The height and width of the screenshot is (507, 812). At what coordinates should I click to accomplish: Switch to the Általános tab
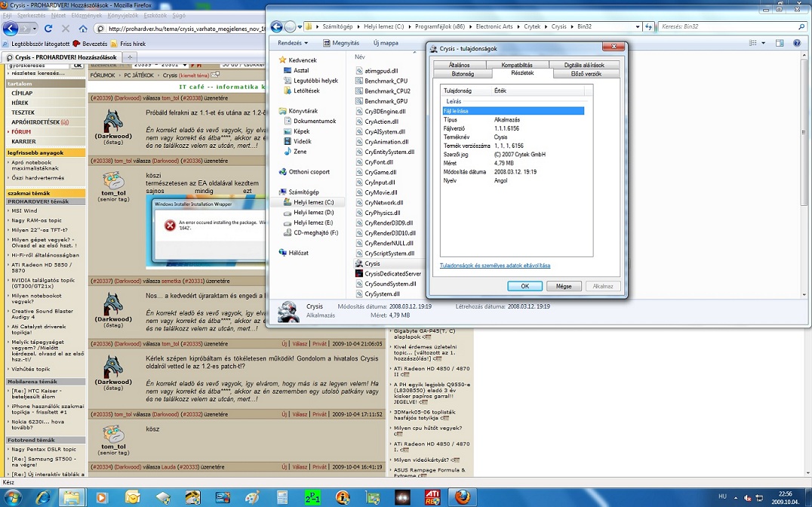click(460, 65)
